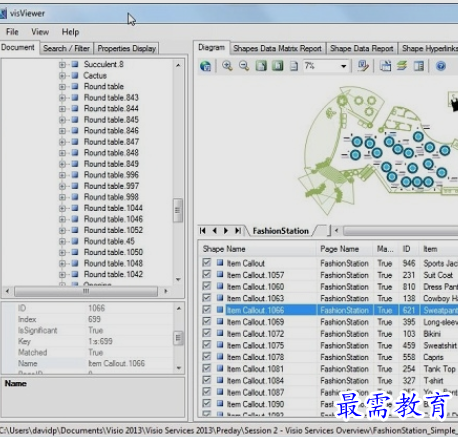
Task: Zoom out of the diagram
Action: point(244,66)
